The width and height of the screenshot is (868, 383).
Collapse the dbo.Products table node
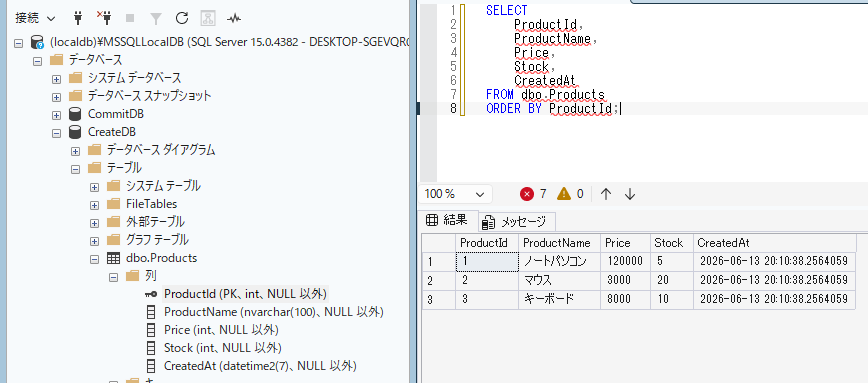94,258
